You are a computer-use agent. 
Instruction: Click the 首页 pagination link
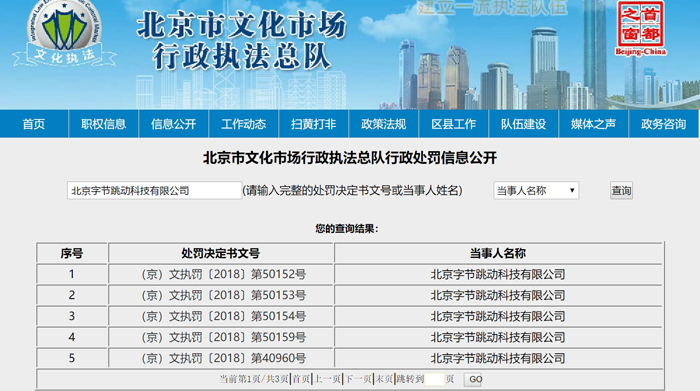coord(301,379)
